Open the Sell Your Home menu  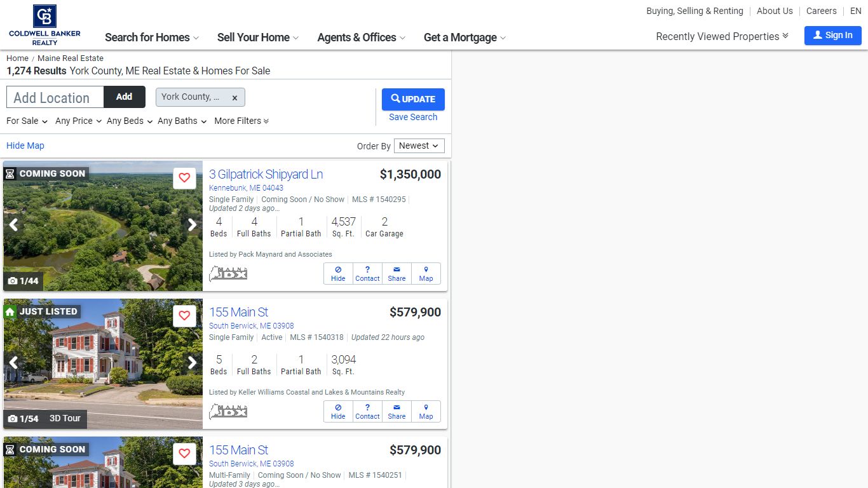click(257, 37)
